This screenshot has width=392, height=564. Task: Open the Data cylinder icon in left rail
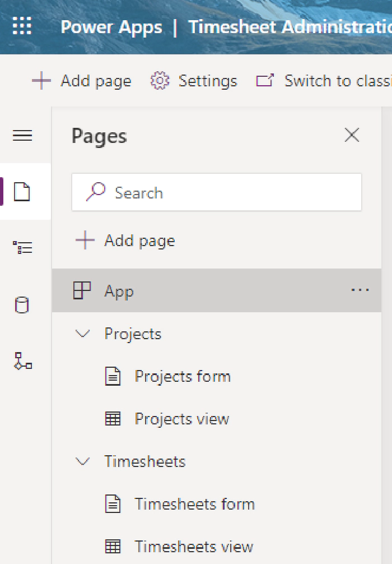point(21,305)
